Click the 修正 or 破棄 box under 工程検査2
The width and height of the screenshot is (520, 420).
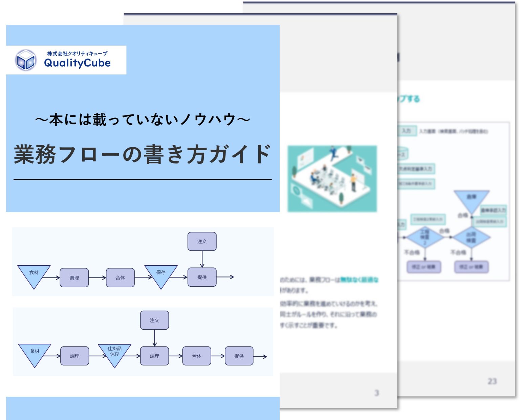pos(425,267)
